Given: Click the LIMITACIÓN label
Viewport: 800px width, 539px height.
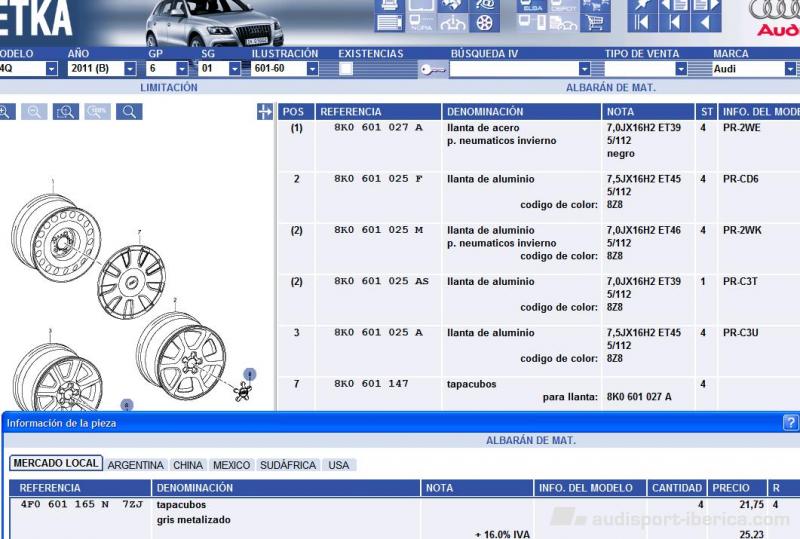Looking at the screenshot, I should pos(169,87).
